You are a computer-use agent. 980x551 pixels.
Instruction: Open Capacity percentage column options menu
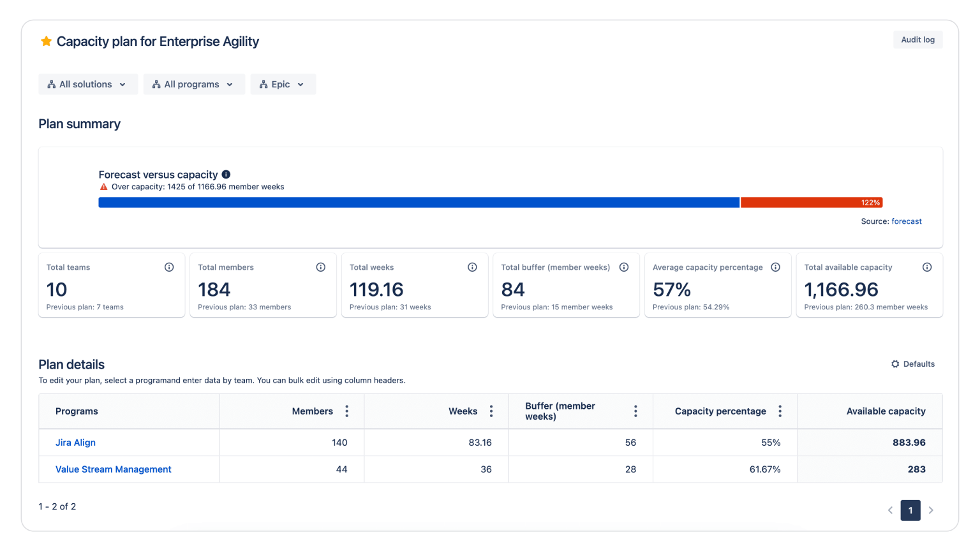click(780, 411)
